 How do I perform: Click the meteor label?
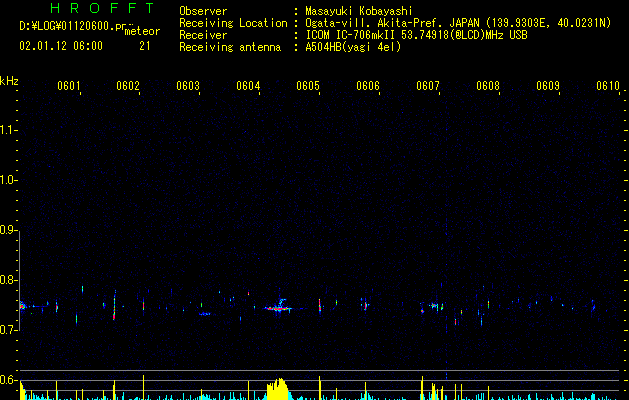pyautogui.click(x=142, y=31)
